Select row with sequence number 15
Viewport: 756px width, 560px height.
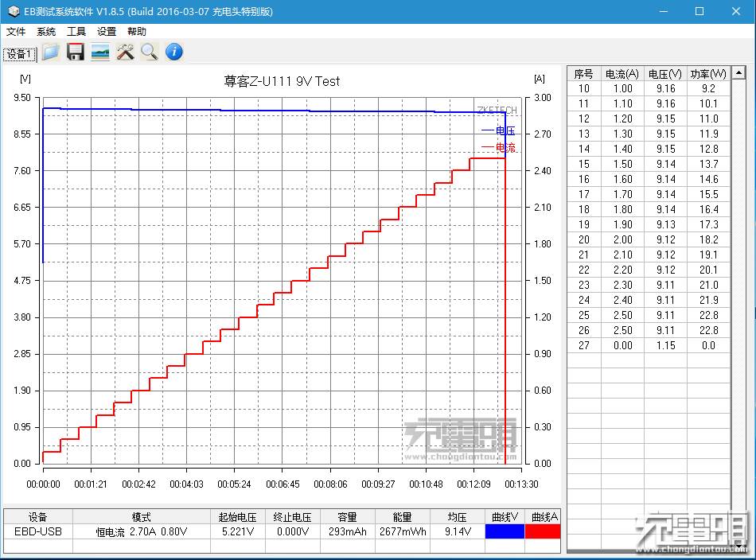click(649, 165)
